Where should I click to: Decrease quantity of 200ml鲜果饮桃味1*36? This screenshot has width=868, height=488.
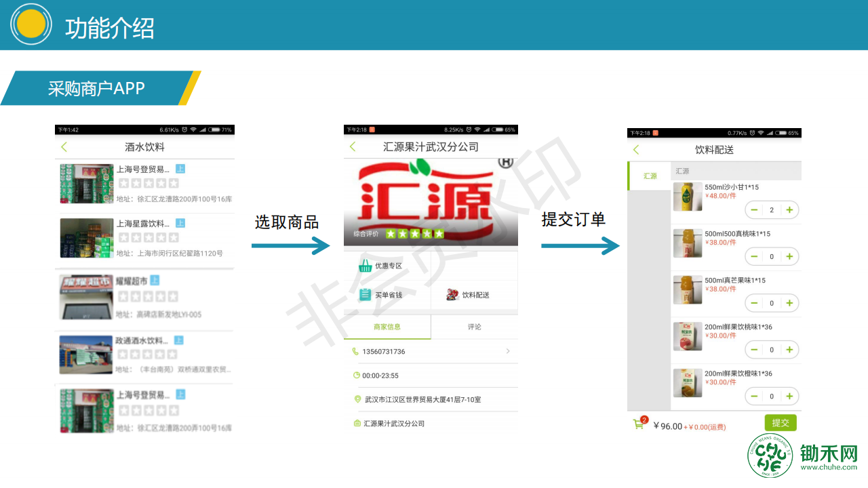pyautogui.click(x=755, y=350)
